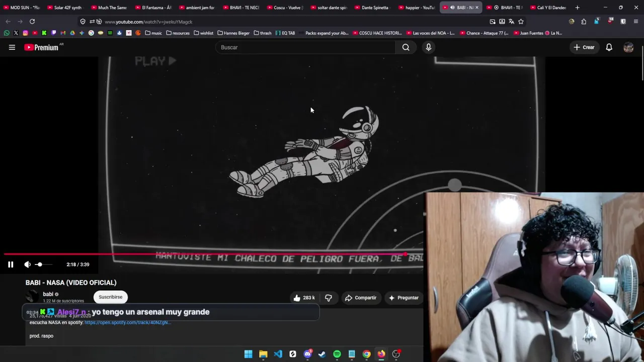644x362 pixels.
Task: Click the Suscribirse button
Action: coord(110,297)
